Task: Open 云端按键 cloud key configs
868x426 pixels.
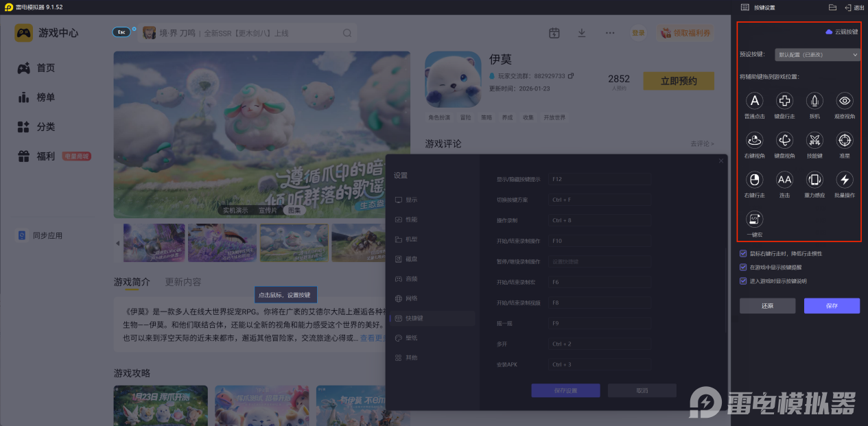Action: 841,32
